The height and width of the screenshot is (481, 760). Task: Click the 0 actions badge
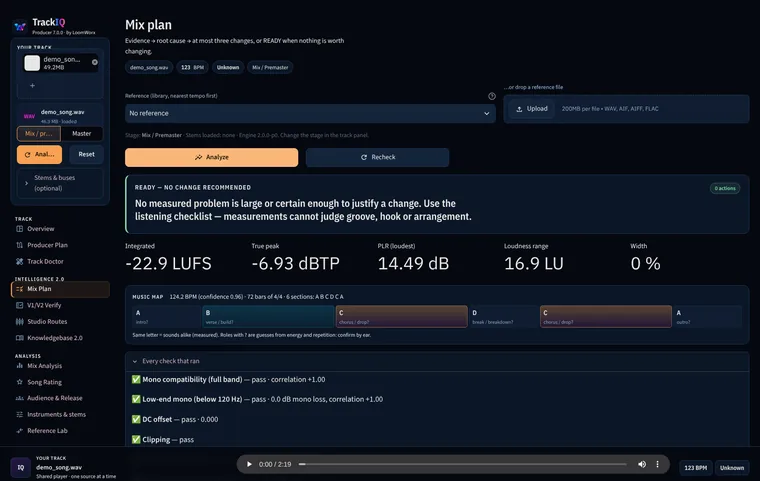click(725, 188)
